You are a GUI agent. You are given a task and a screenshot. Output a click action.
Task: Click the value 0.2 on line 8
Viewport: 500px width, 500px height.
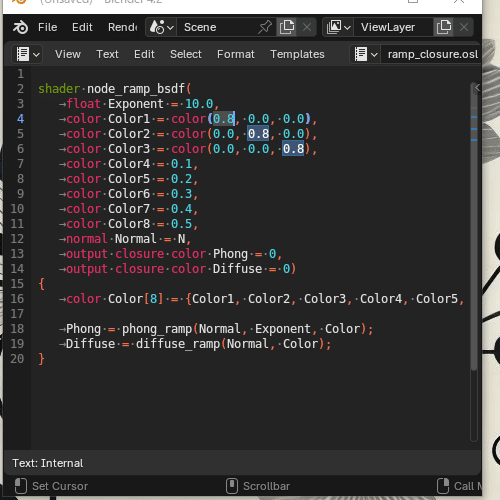coord(181,179)
